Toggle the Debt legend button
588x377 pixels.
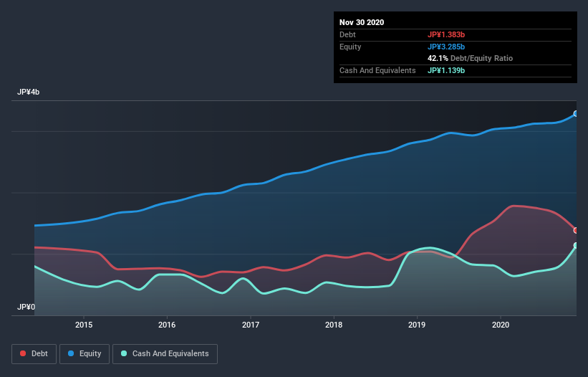click(x=34, y=354)
